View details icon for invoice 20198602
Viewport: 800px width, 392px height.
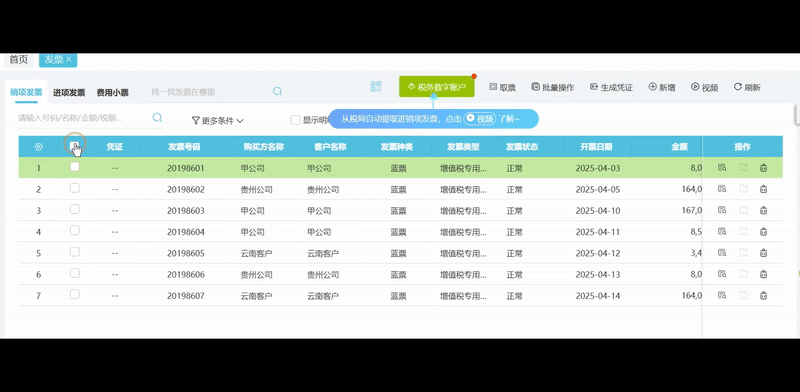pyautogui.click(x=721, y=189)
